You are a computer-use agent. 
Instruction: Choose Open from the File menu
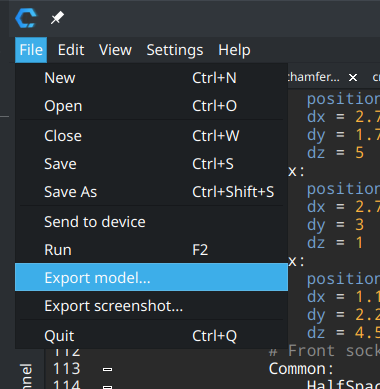(151, 106)
